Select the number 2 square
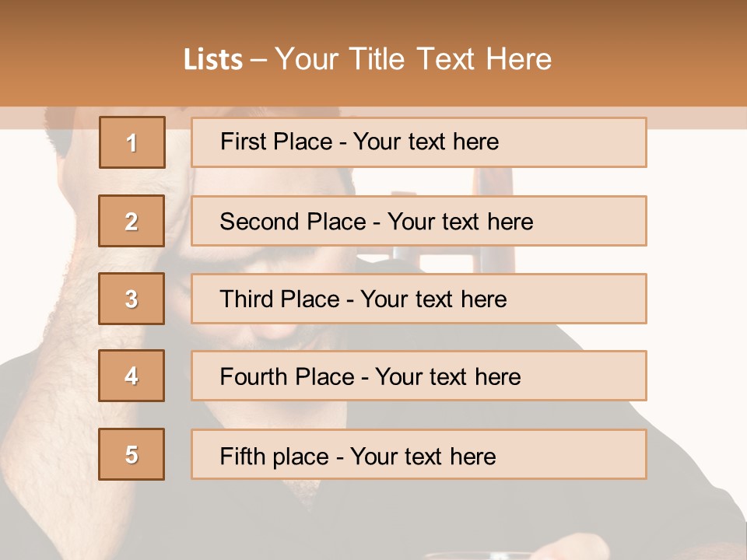This screenshot has width=747, height=560. 132,221
